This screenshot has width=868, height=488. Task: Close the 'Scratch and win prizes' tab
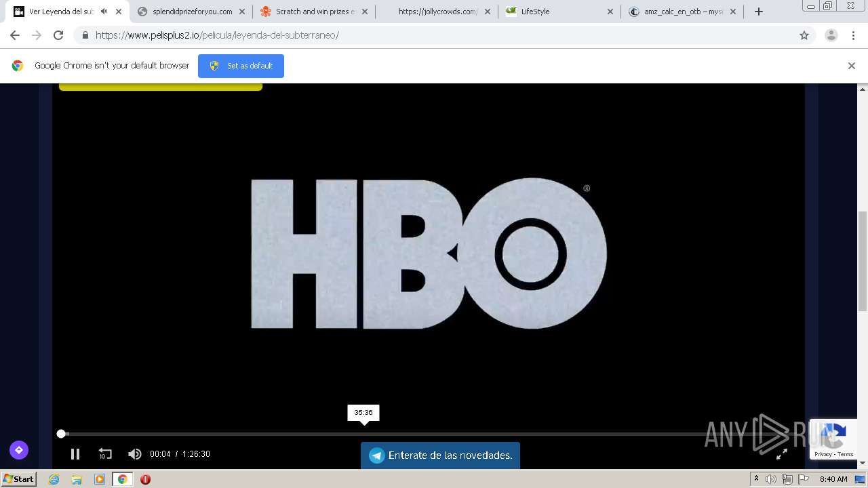[365, 12]
